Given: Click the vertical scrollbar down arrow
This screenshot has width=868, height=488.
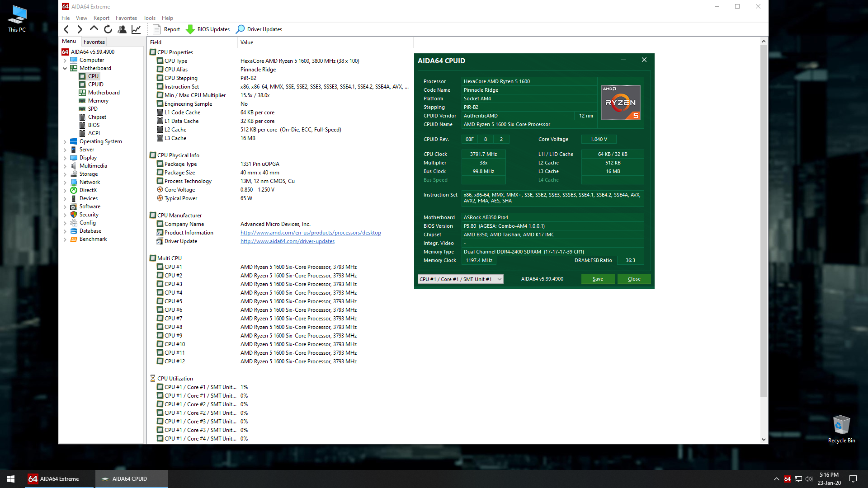Looking at the screenshot, I should tap(764, 440).
